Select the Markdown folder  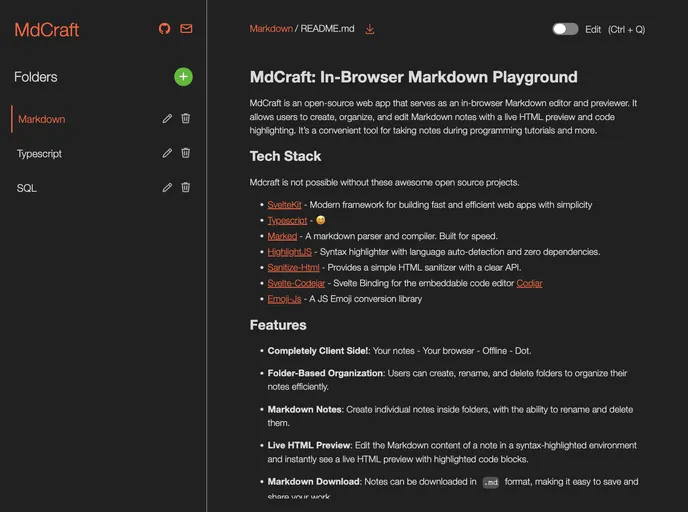coord(42,119)
